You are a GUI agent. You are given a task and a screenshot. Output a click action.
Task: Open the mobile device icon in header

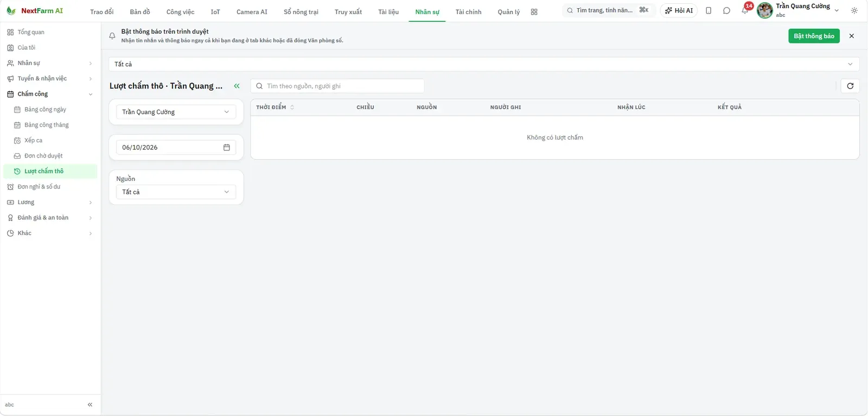pos(709,10)
